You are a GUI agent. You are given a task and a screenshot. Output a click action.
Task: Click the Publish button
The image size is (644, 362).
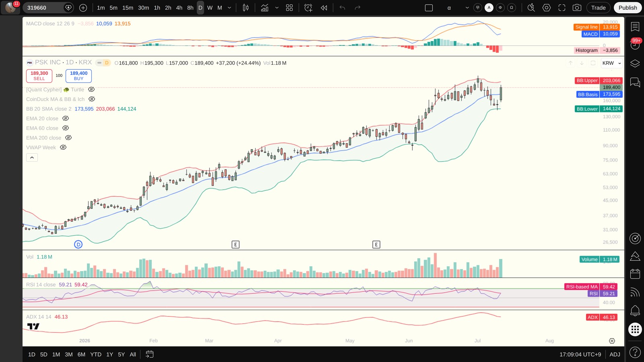[x=627, y=8]
